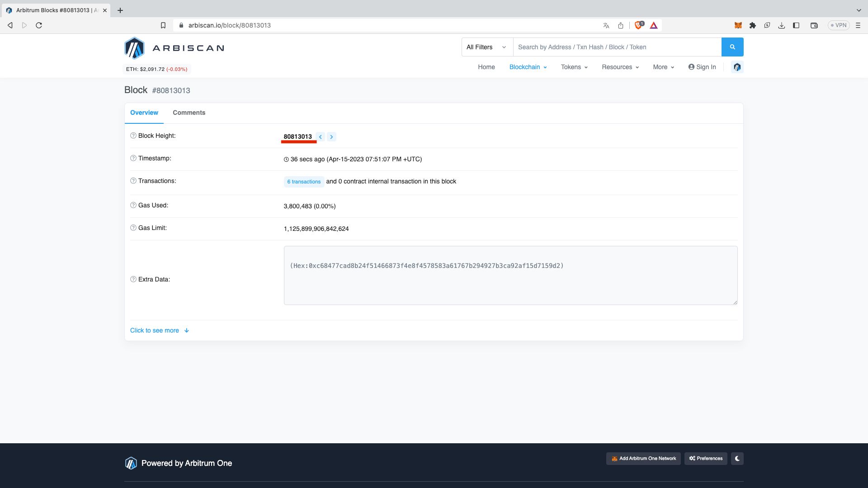Expand the tab list chevron

pos(859,10)
